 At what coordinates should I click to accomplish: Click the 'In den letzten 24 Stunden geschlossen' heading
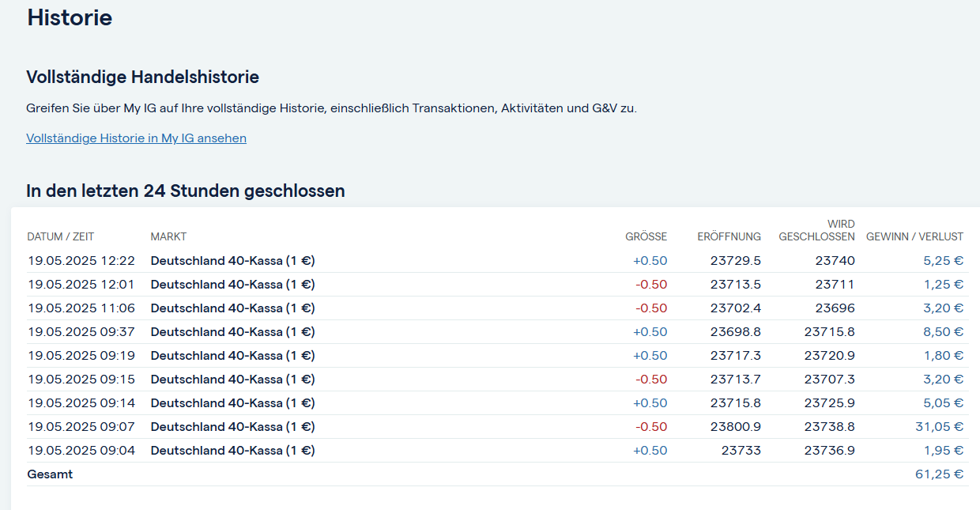185,191
